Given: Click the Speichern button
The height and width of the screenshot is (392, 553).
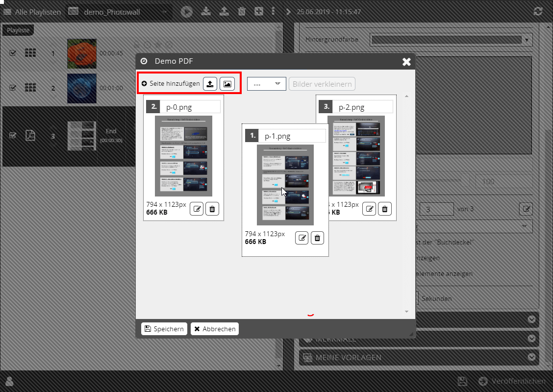Looking at the screenshot, I should 164,329.
